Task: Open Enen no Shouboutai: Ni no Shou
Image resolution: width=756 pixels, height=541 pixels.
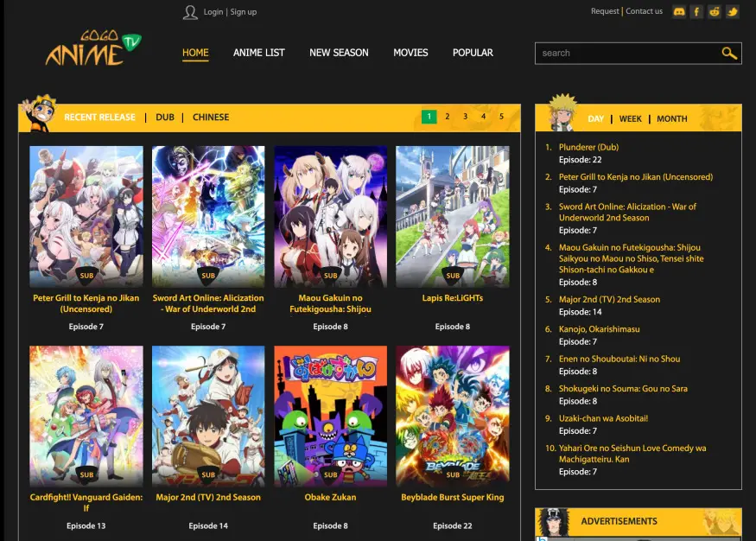Action: coord(619,359)
